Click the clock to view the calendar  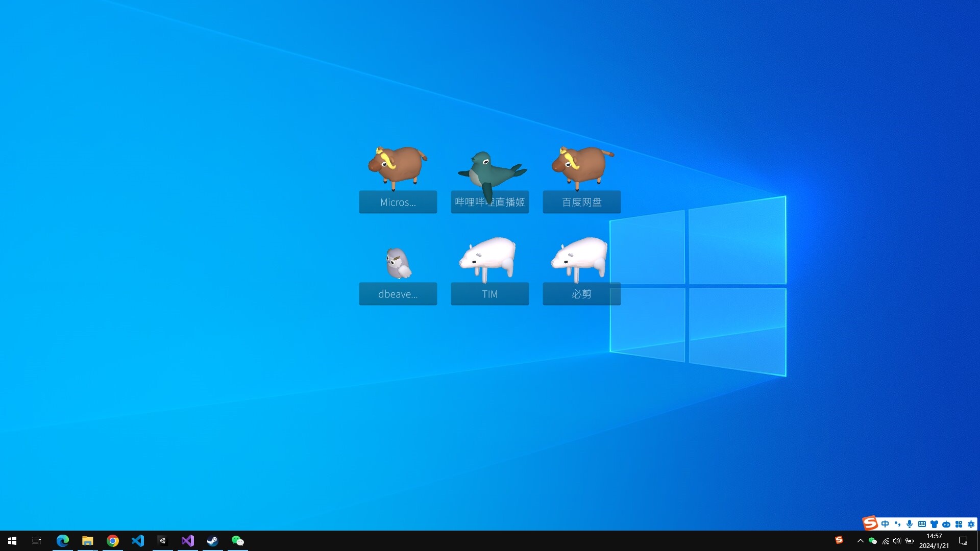[934, 541]
